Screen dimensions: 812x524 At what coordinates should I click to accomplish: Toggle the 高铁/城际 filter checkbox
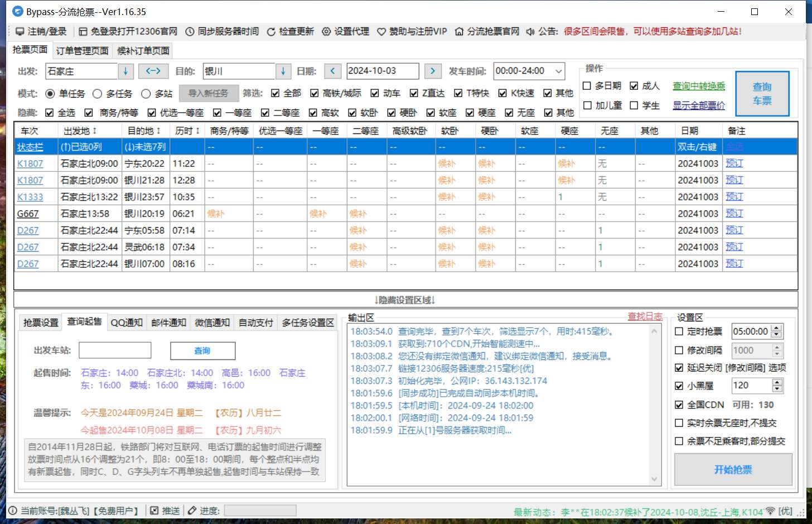tap(315, 93)
